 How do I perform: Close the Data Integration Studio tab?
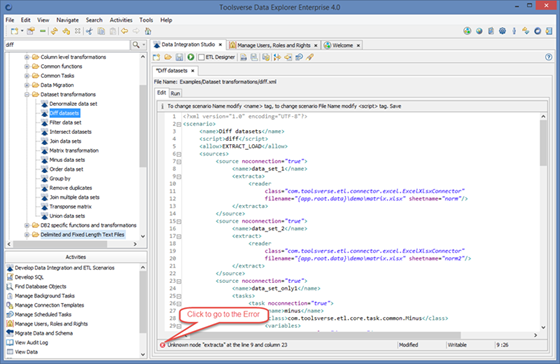tap(220, 45)
